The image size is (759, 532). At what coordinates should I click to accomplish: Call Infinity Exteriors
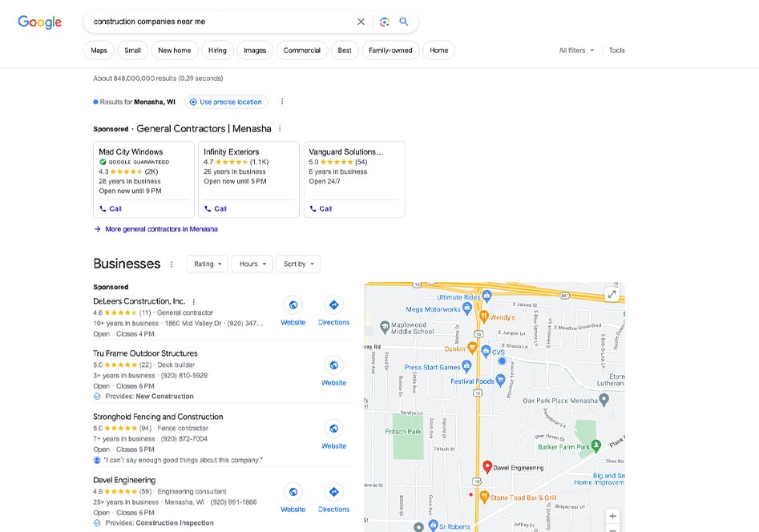[216, 208]
